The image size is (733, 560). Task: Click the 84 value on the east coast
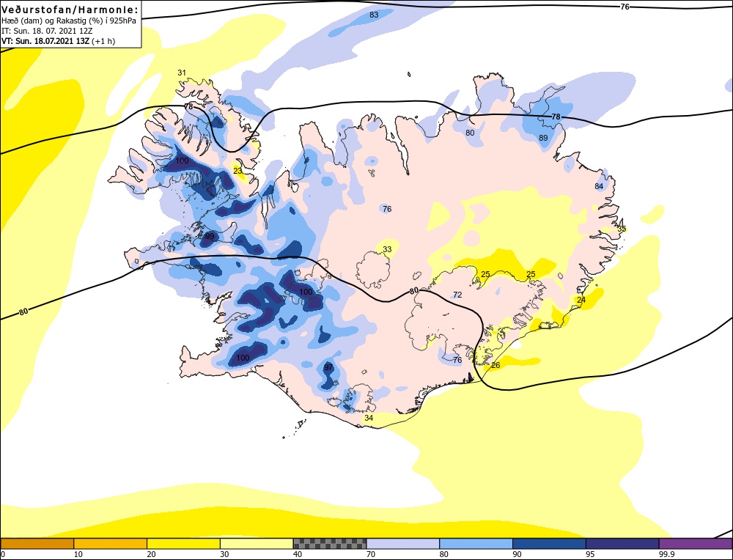[x=600, y=186]
